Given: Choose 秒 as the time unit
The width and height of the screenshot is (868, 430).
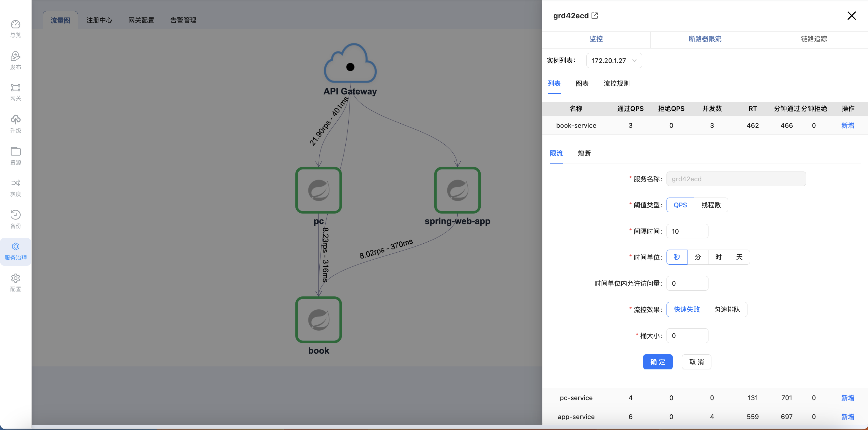Looking at the screenshot, I should 677,257.
